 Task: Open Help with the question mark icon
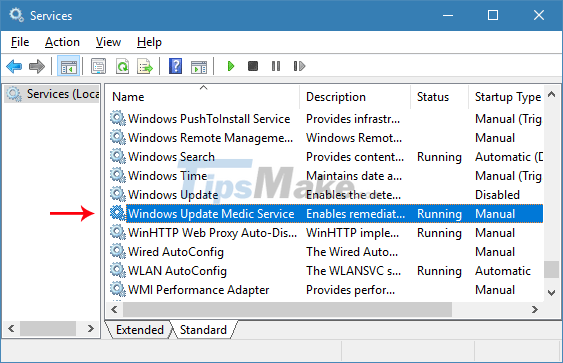tap(175, 66)
